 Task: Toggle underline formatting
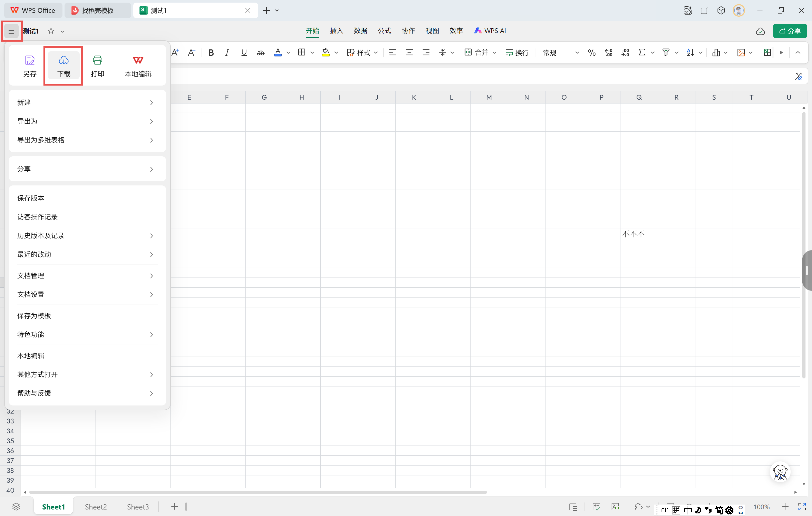tap(244, 53)
